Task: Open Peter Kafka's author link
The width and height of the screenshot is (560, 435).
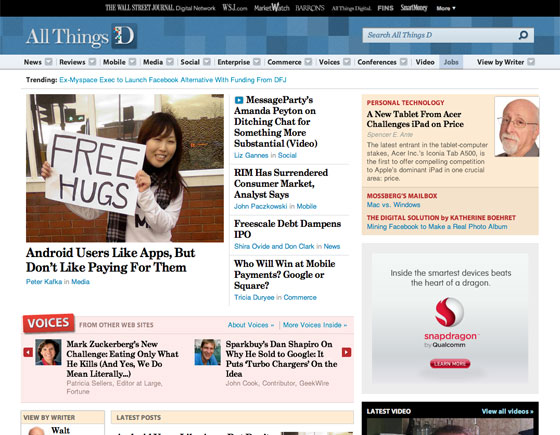Action: [x=44, y=282]
